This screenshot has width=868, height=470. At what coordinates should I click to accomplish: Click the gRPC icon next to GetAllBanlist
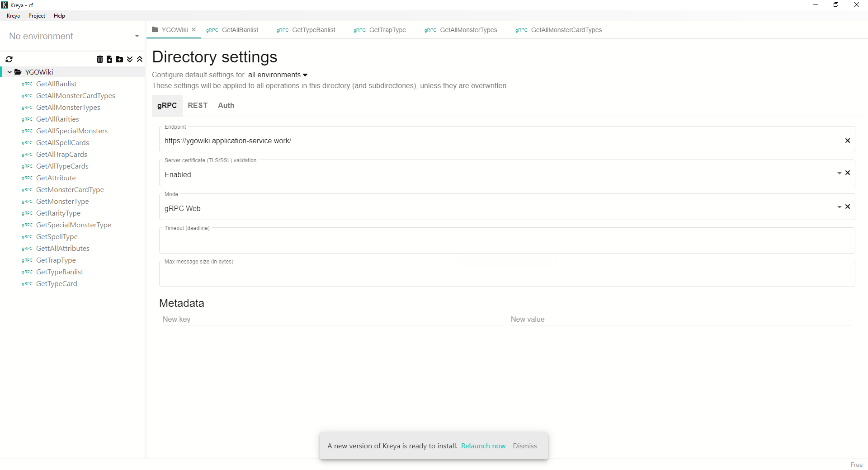[27, 84]
